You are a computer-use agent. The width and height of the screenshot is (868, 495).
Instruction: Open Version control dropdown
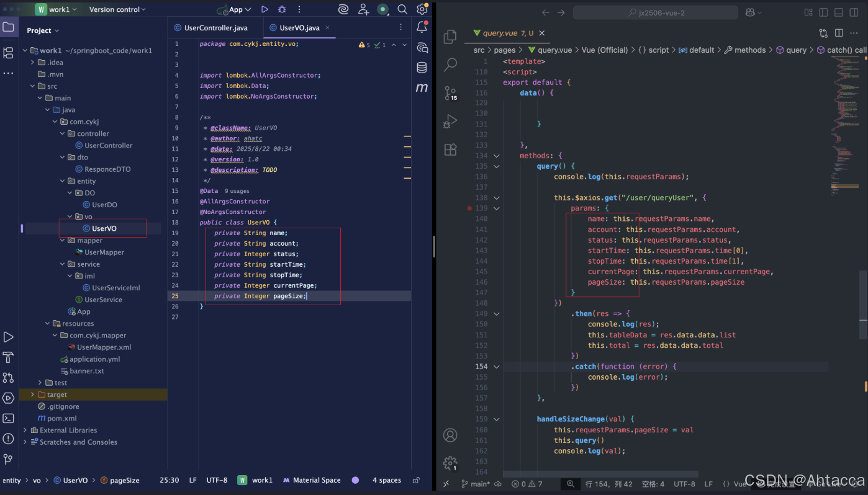(117, 9)
